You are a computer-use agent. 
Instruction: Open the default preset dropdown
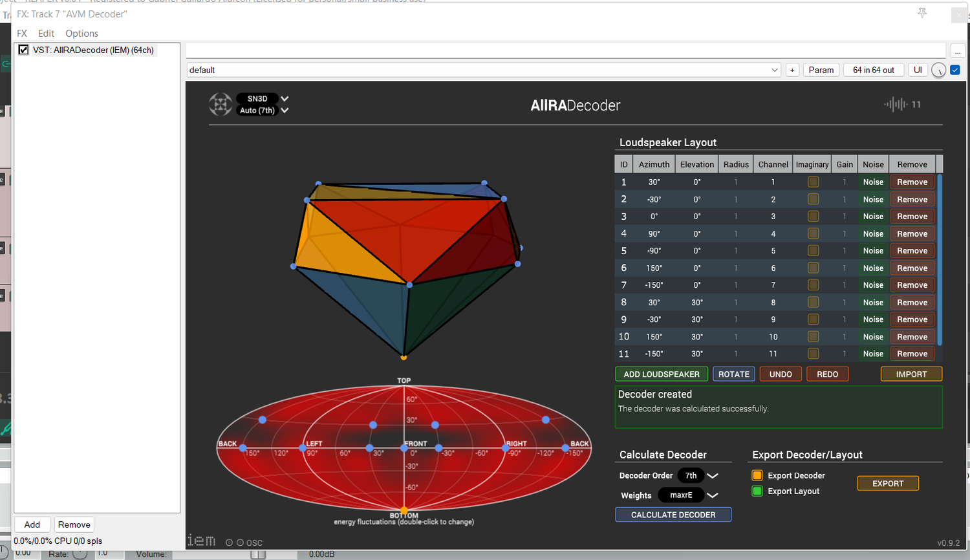coord(484,70)
